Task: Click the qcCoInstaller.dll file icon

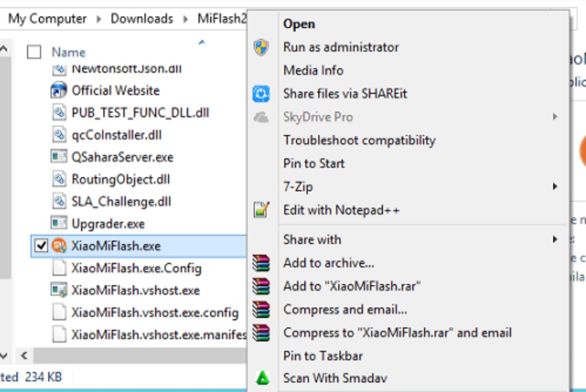Action: [59, 135]
